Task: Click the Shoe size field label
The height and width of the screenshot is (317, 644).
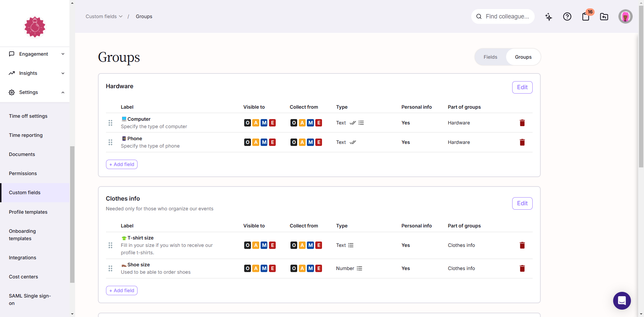Action: (139, 265)
